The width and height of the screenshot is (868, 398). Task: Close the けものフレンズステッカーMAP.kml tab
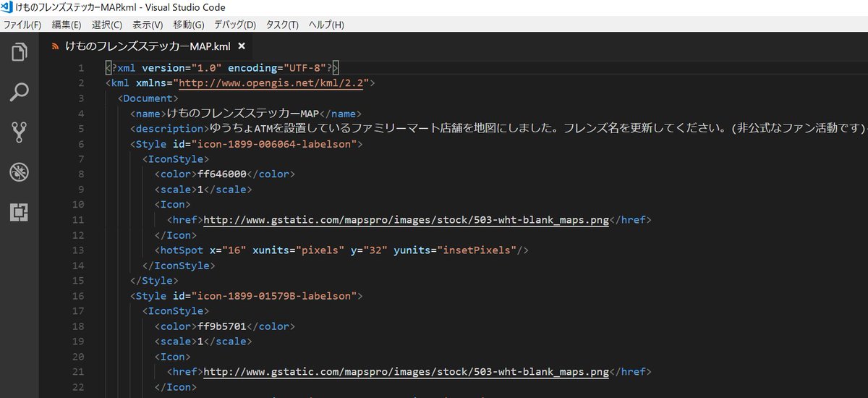tap(242, 46)
